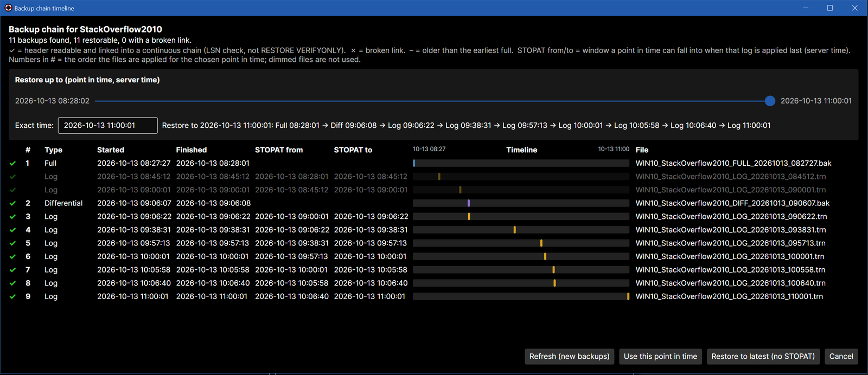Click slider start label 2026-10-13 08:28:02

(52, 101)
